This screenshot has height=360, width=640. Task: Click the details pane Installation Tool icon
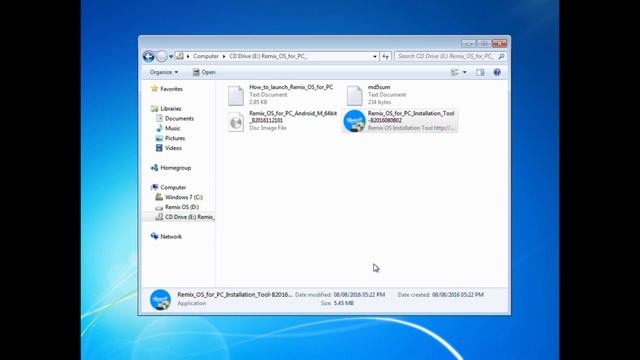coord(160,300)
